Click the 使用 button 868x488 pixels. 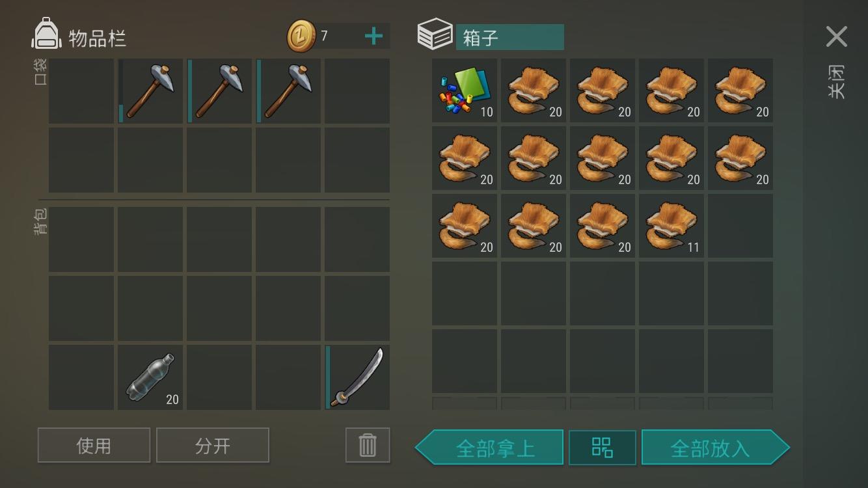[94, 445]
